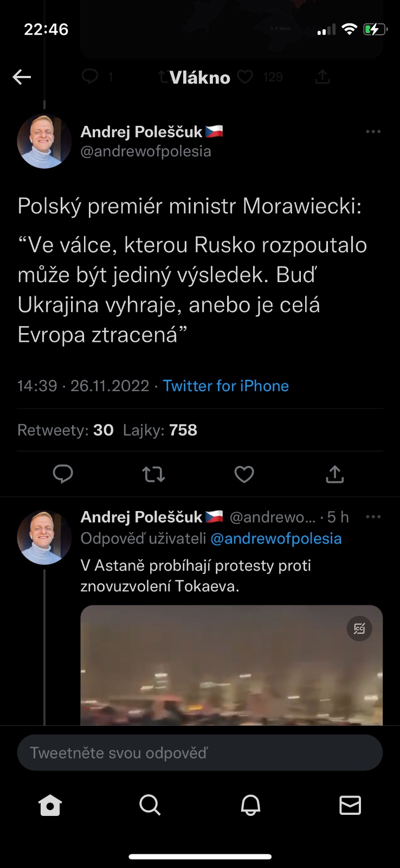Open reply tweet three-dot options menu
The height and width of the screenshot is (868, 400).
pyautogui.click(x=373, y=517)
